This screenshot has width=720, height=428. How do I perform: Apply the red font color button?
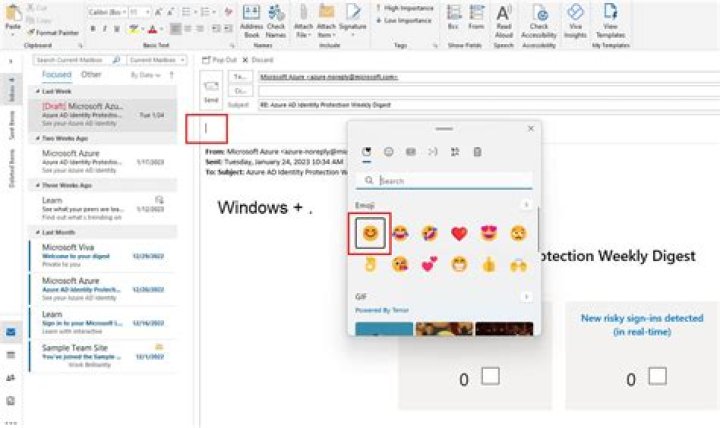pyautogui.click(x=152, y=29)
